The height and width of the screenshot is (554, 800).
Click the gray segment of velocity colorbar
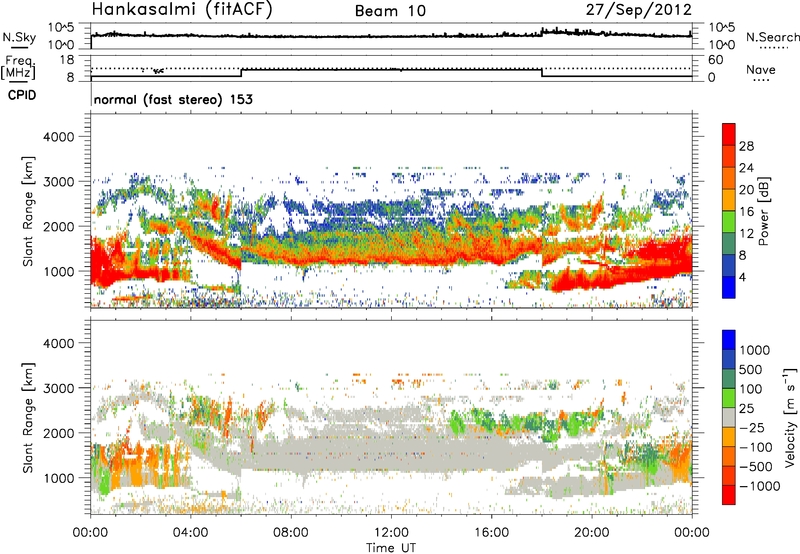tap(729, 417)
